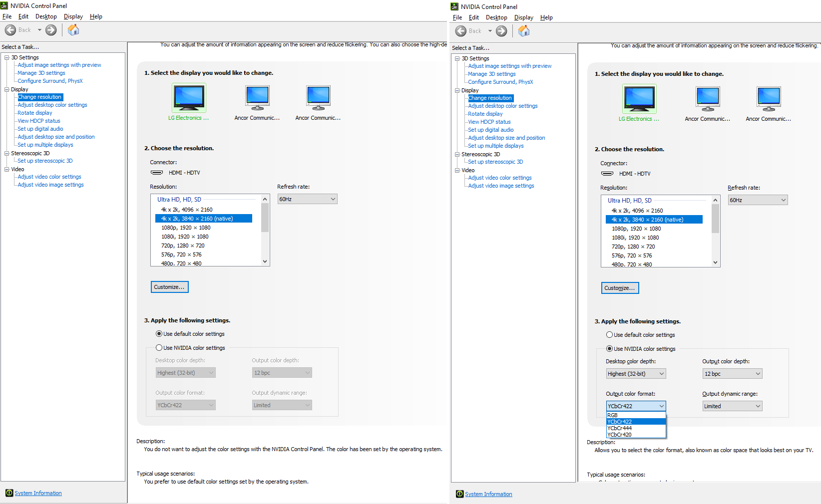Click the Forward arrow icon in right window
821x504 pixels.
point(501,31)
